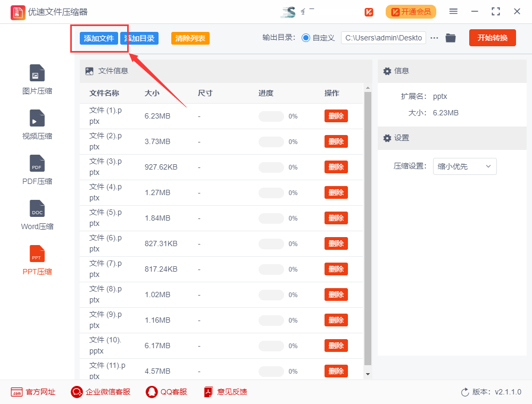Click the 信息 panel gear icon
Image resolution: width=532 pixels, height=404 pixels.
(387, 71)
